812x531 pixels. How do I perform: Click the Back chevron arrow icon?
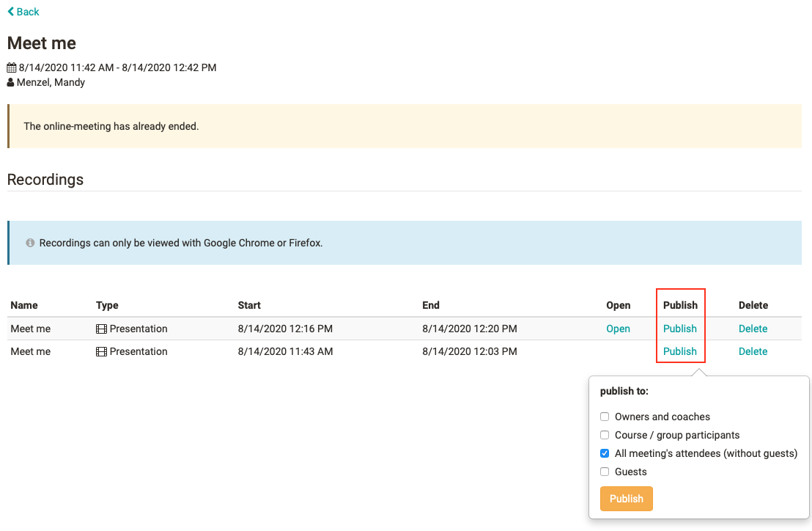click(x=10, y=12)
